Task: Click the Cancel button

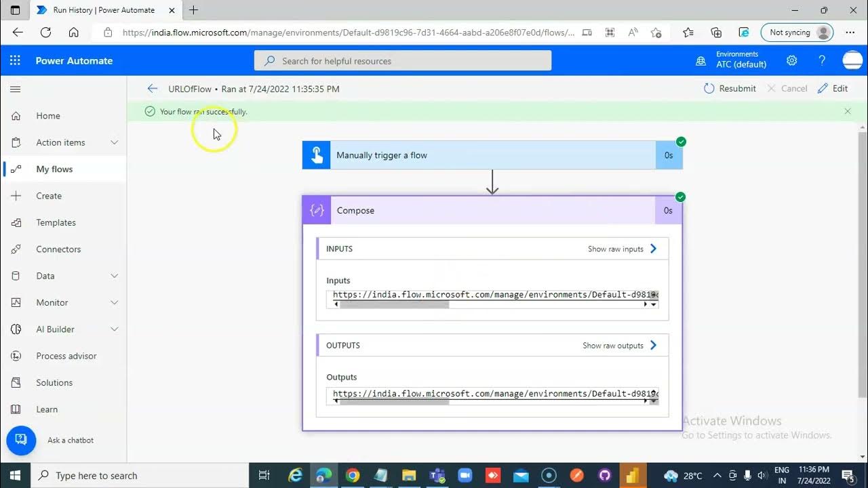Action: pos(787,89)
